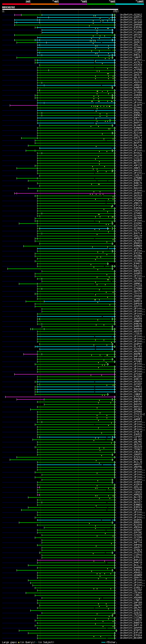Open hit UniRef100_Q2PF07
This screenshot has width=146, height=644.
(131, 17)
